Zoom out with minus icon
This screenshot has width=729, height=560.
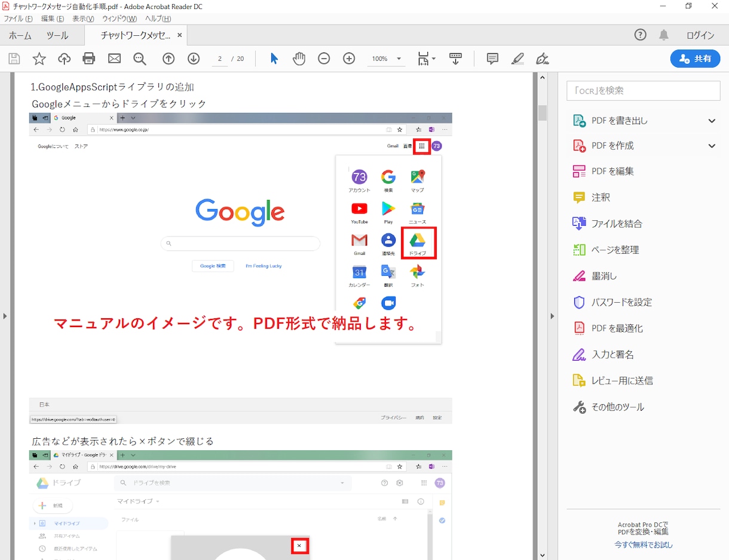(x=324, y=59)
